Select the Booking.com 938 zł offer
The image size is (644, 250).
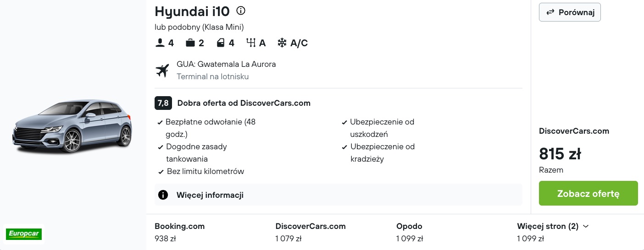pyautogui.click(x=180, y=232)
